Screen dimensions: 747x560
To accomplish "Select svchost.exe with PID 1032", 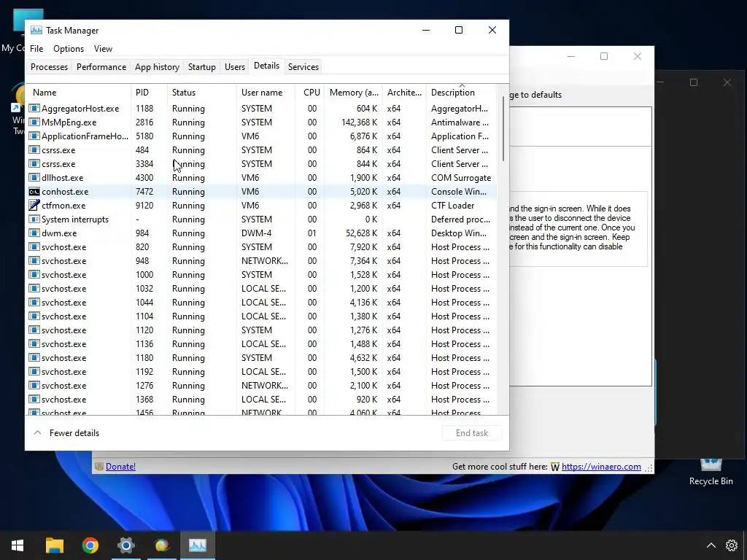I will (262, 289).
